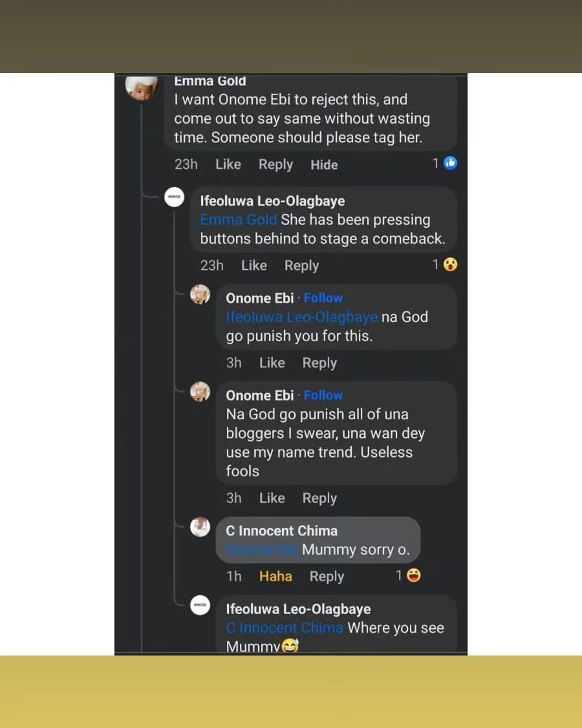Open Onome Ebi's avatar beside bloggers comment
This screenshot has width=582, height=728.
200,392
